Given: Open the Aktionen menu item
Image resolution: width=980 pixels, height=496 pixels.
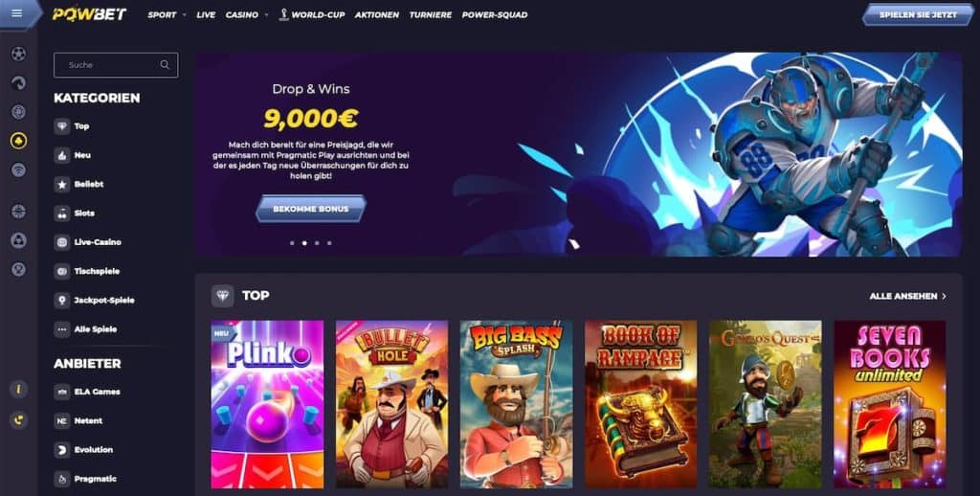Looking at the screenshot, I should [x=377, y=14].
